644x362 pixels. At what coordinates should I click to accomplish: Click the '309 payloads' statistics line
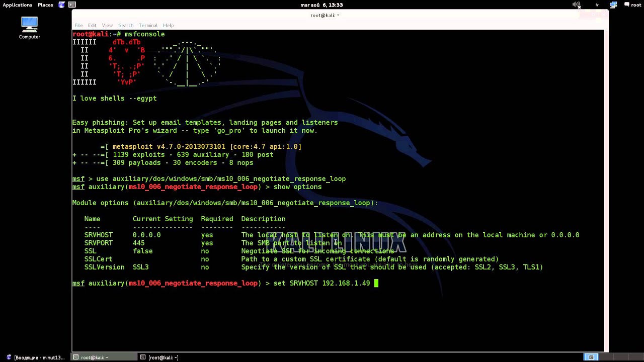[x=163, y=162]
